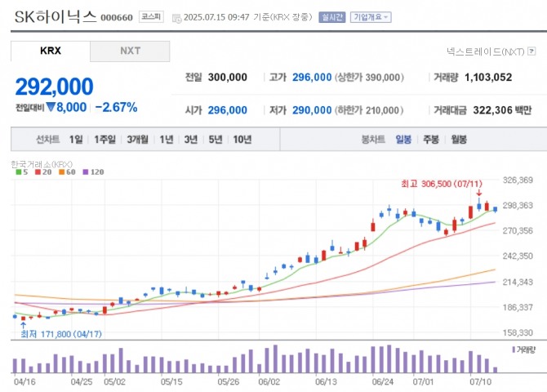Click the green 5-day moving average legend
Screen dimensions: 547x392
[x=21, y=172]
